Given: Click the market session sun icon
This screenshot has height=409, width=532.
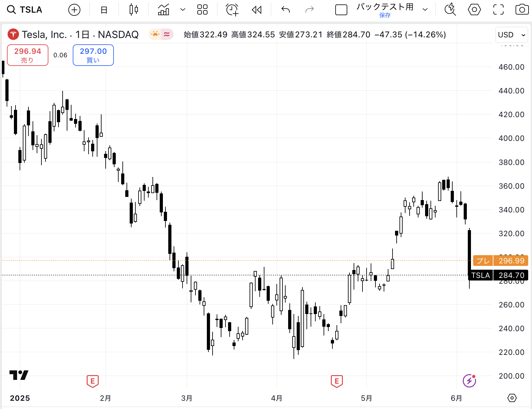Looking at the screenshot, I should [x=155, y=34].
